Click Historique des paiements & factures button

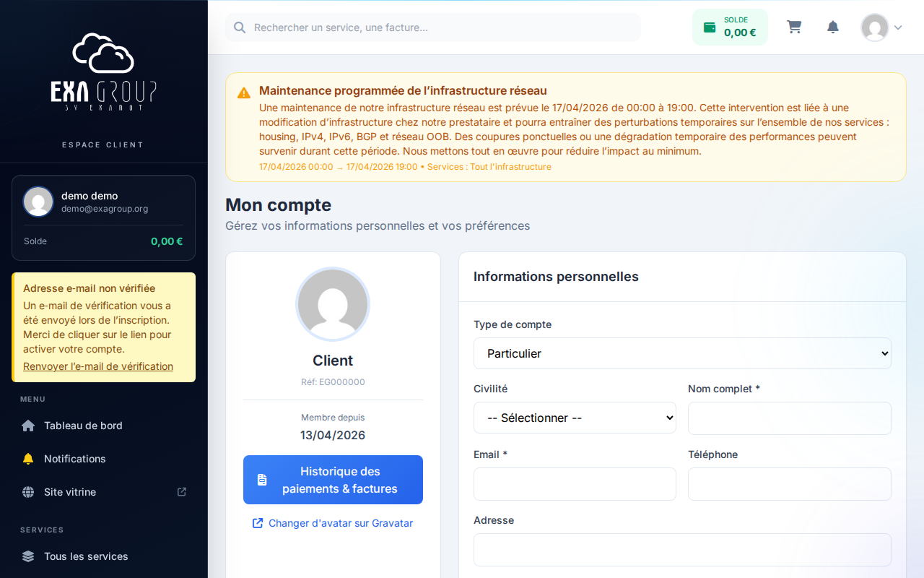pyautogui.click(x=333, y=480)
